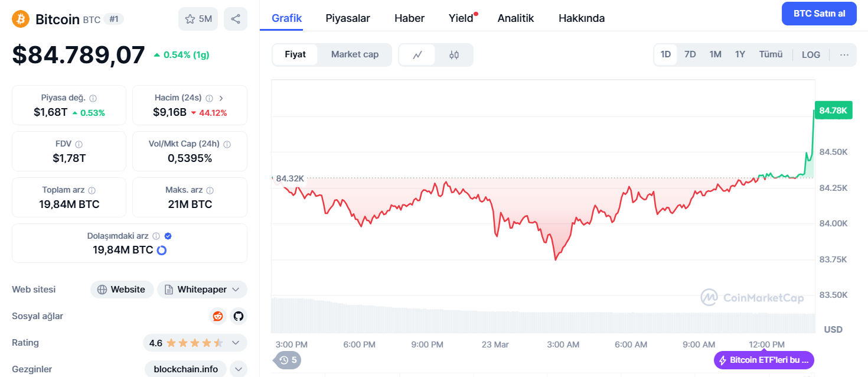The image size is (868, 377).
Task: Click the 12:00 PM time axis label
Action: tap(766, 344)
